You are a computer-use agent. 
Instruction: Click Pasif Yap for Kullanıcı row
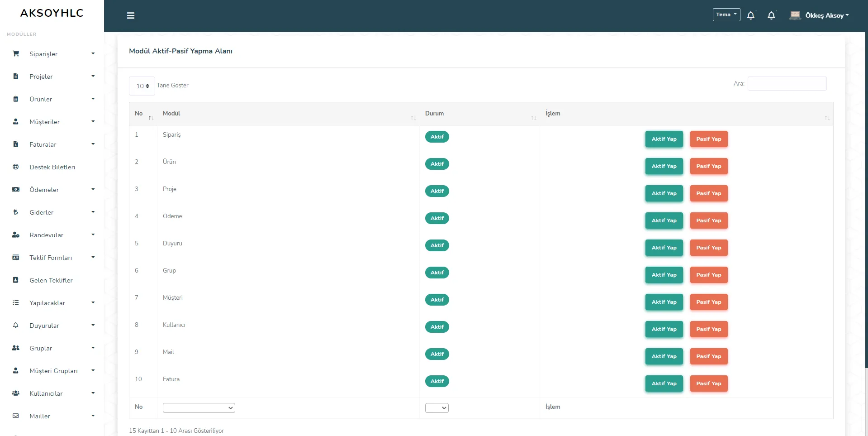pos(709,329)
